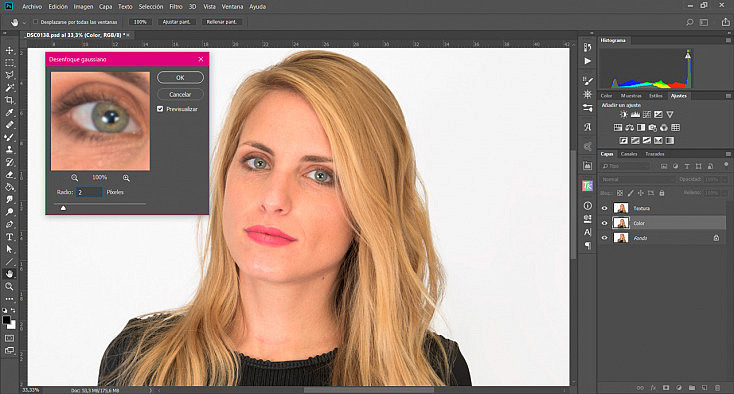Click the Radio slider handle
This screenshot has width=734, height=394.
tap(63, 208)
